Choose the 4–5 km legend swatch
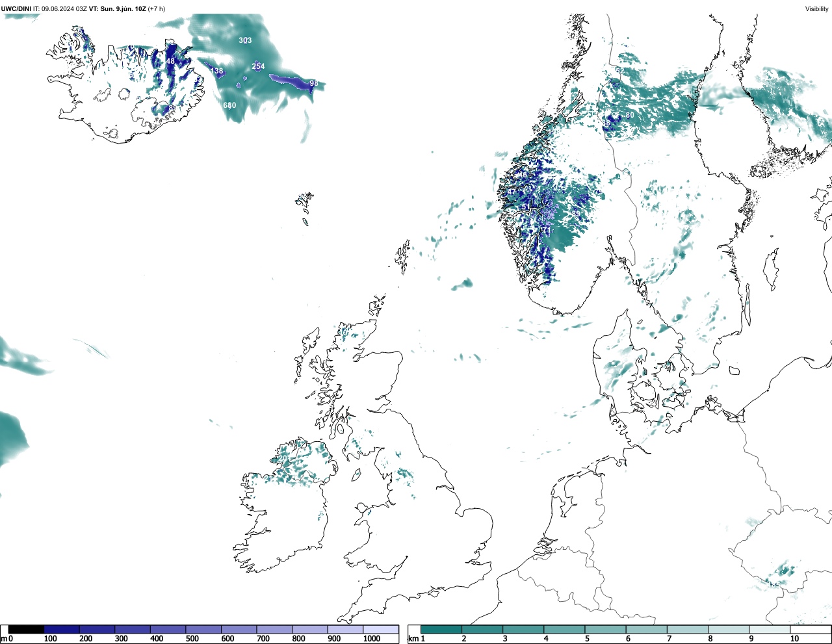 pos(564,630)
